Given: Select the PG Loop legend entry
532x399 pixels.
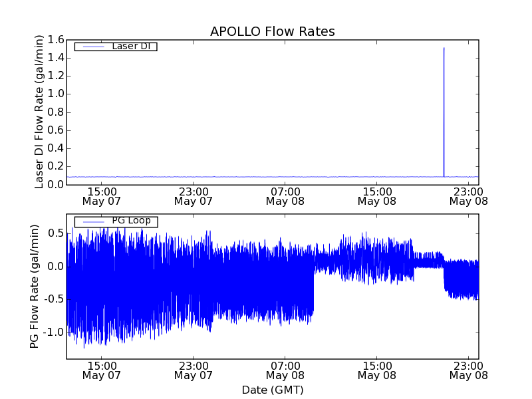Looking at the screenshot, I should click(130, 221).
